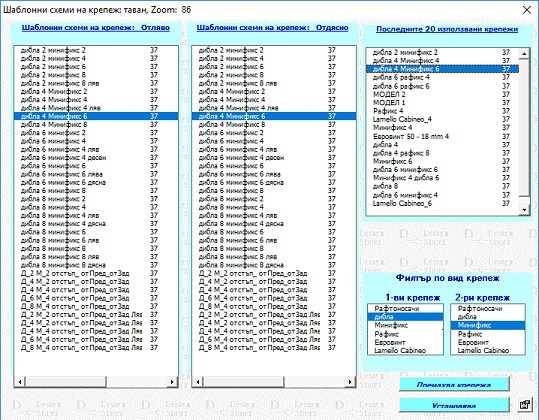Pick 'дибла 8 минификс 2' in Отдясно list
The width and height of the screenshot is (539, 420).
(274, 199)
